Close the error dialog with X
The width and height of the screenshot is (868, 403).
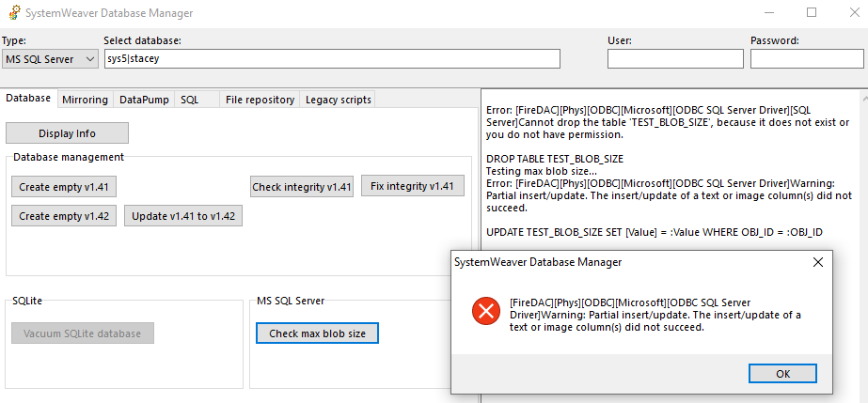pyautogui.click(x=817, y=262)
